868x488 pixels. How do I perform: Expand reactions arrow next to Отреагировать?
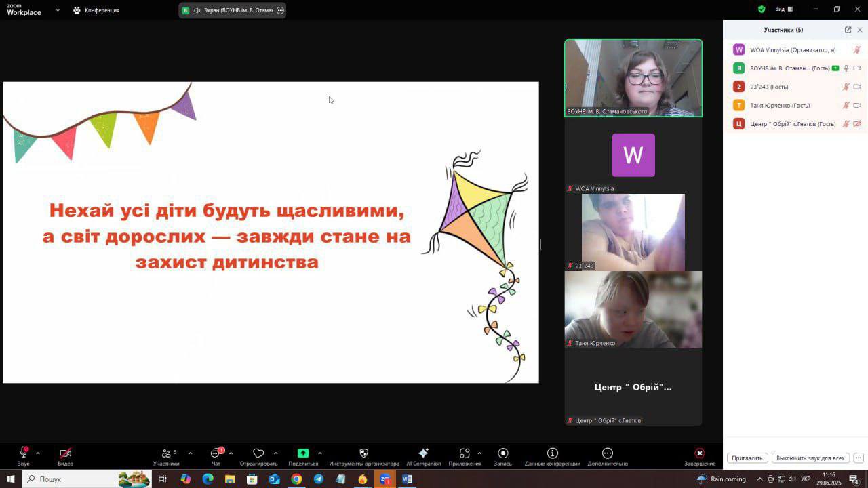tap(275, 453)
